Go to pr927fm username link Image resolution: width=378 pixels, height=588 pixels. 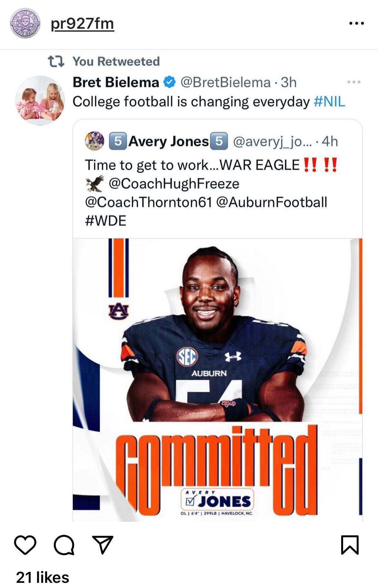coord(82,24)
